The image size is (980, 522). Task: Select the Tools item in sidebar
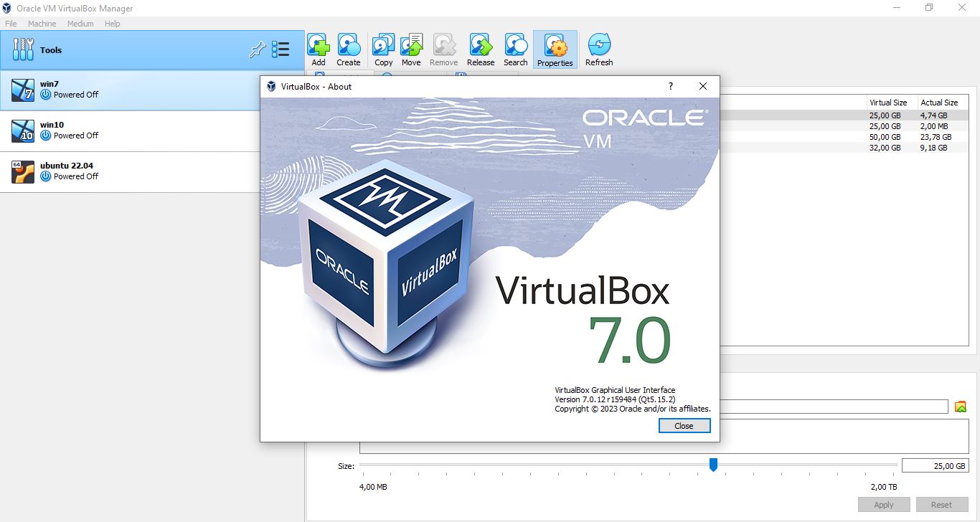pyautogui.click(x=152, y=49)
